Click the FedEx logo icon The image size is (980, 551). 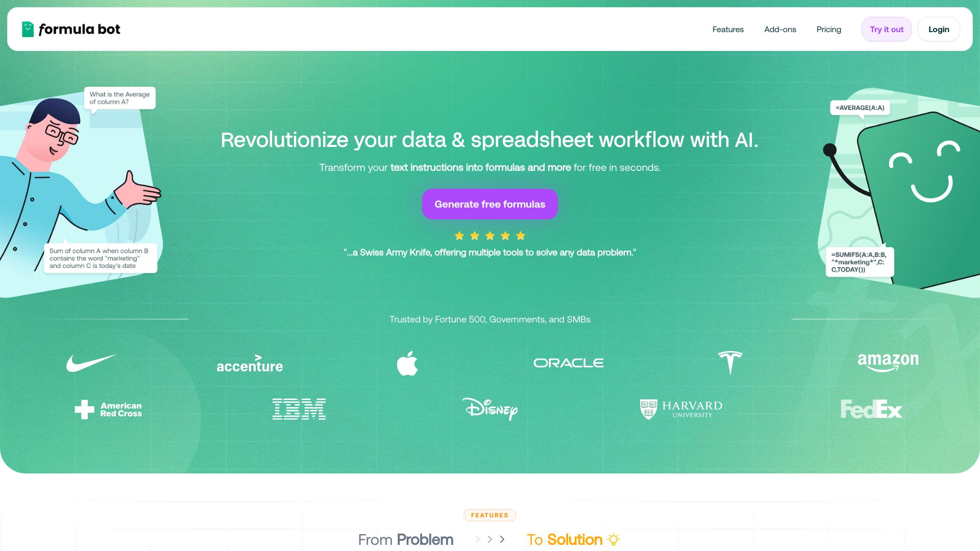[872, 408]
